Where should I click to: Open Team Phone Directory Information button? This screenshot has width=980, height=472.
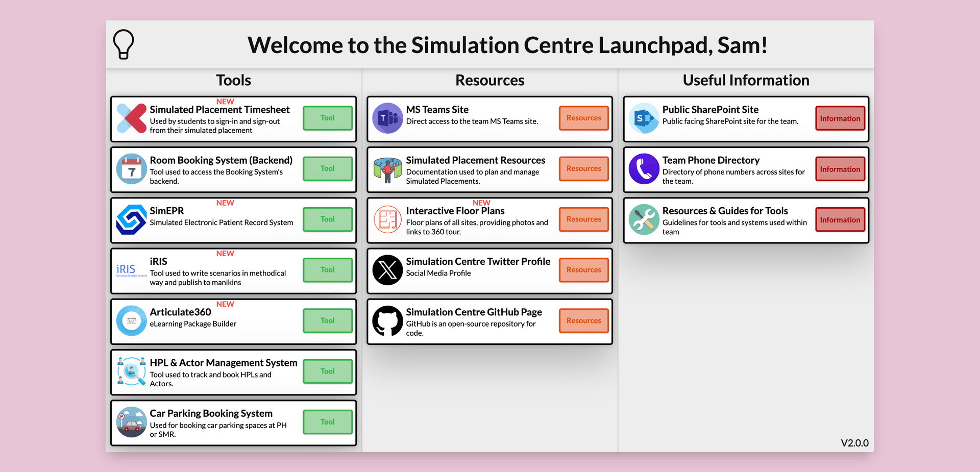click(840, 169)
